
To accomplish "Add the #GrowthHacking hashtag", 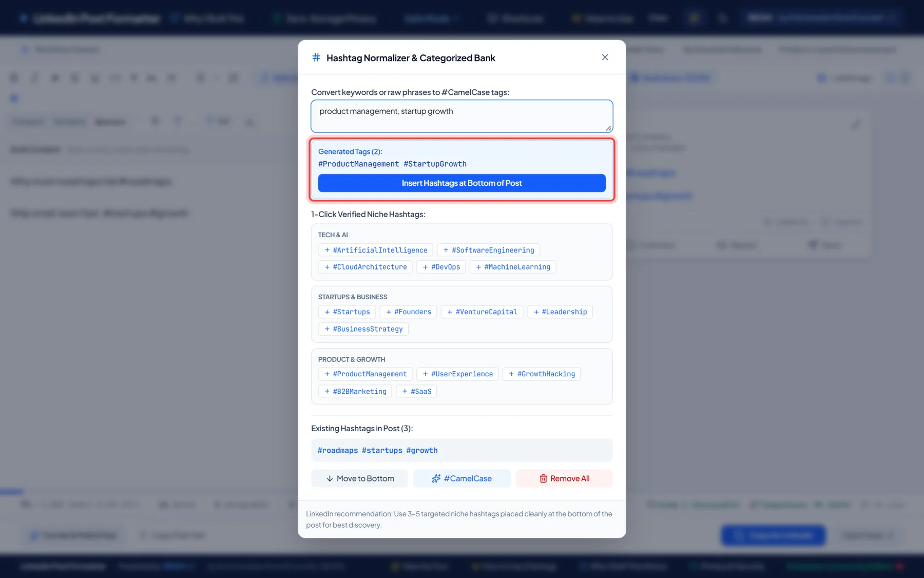I will coord(542,374).
